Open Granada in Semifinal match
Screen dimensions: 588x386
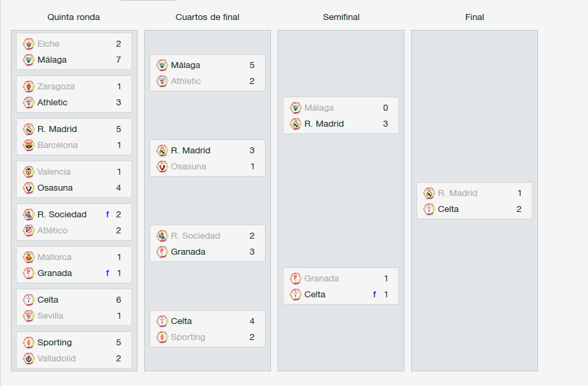322,279
